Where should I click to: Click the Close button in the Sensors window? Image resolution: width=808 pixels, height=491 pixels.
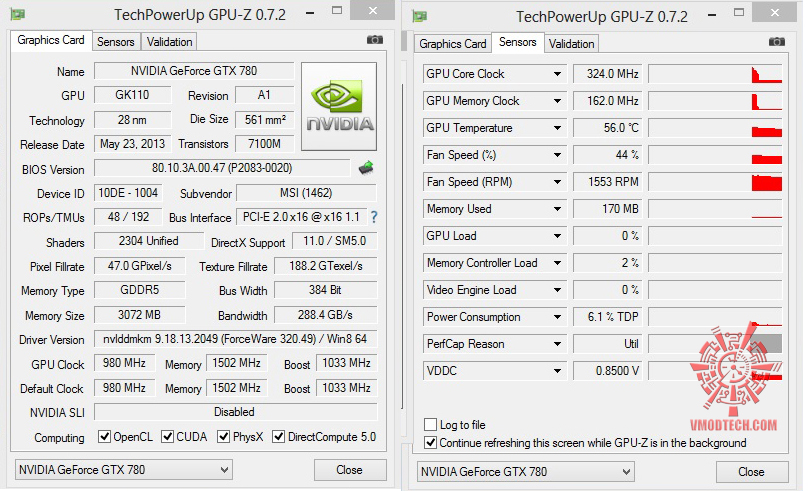point(752,472)
